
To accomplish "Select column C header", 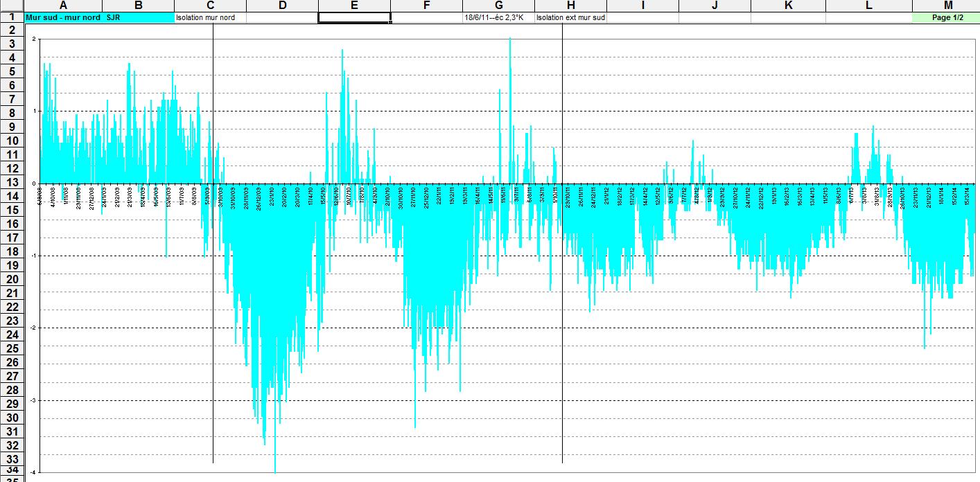I will pos(210,6).
